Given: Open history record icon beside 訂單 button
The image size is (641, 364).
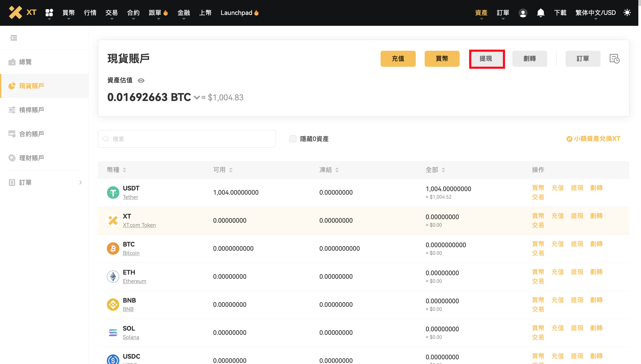Looking at the screenshot, I should point(615,59).
